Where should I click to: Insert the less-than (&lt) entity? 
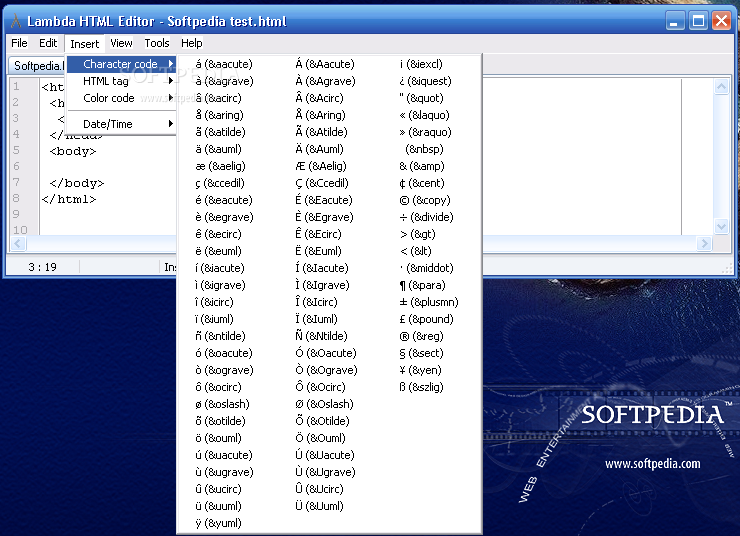coord(416,251)
